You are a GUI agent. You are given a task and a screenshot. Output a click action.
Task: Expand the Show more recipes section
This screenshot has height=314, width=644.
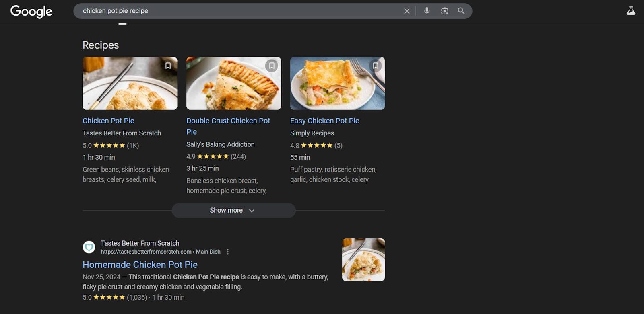pyautogui.click(x=226, y=210)
